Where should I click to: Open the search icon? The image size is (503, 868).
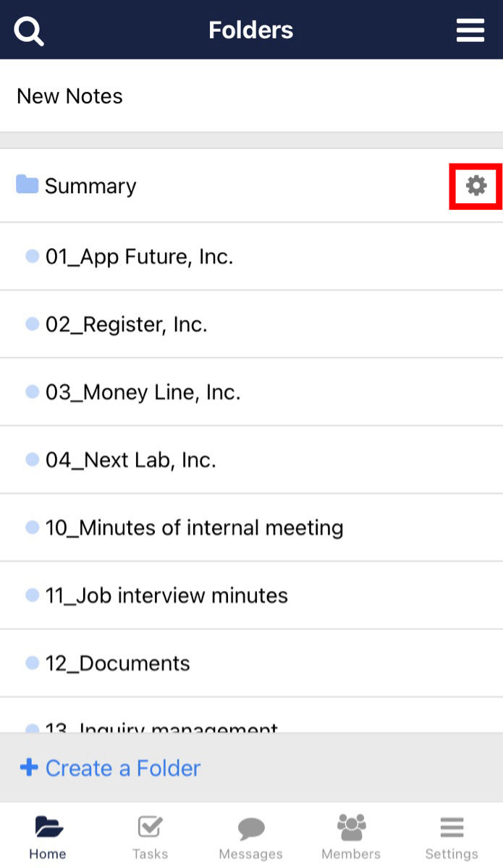[x=29, y=30]
